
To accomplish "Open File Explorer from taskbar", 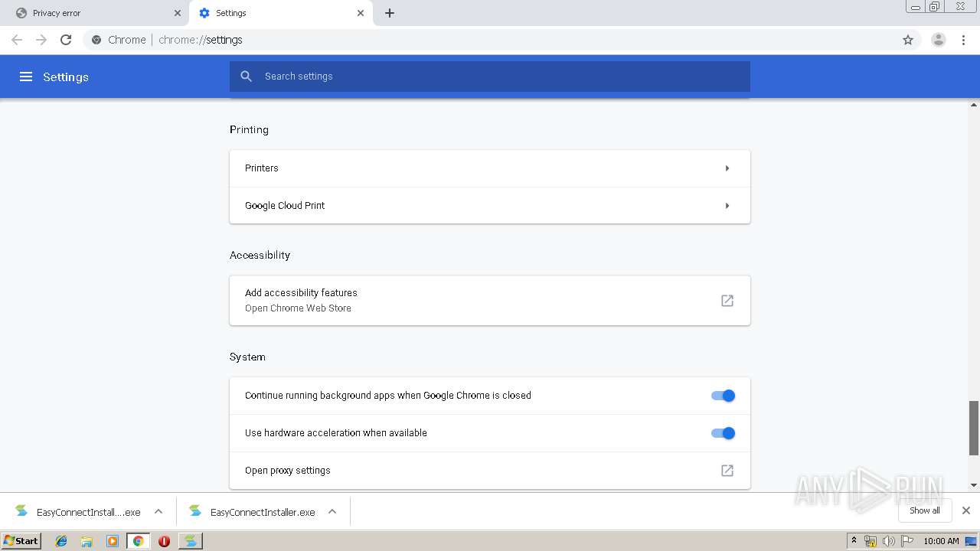I will point(87,541).
